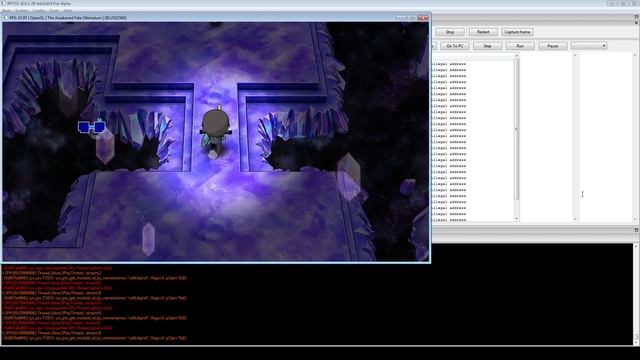Open the Boot menu
640x360 pixels.
tap(6, 11)
